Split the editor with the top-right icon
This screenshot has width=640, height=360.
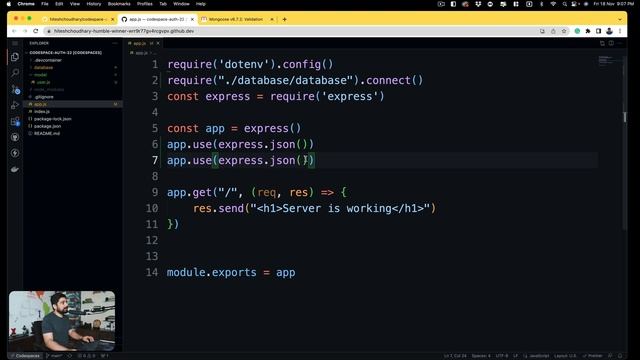click(611, 43)
